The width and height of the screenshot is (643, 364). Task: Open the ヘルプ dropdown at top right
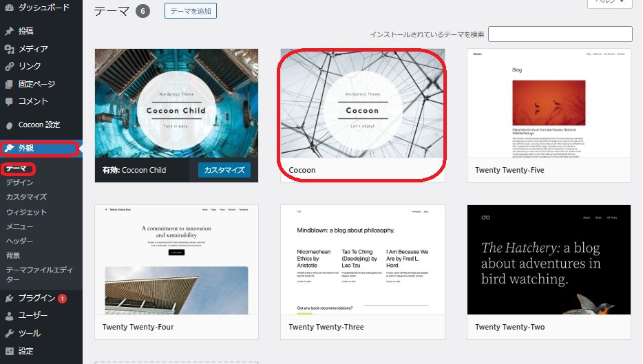(609, 3)
